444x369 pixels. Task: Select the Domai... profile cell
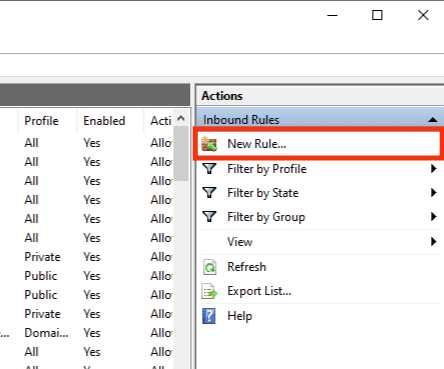point(46,333)
